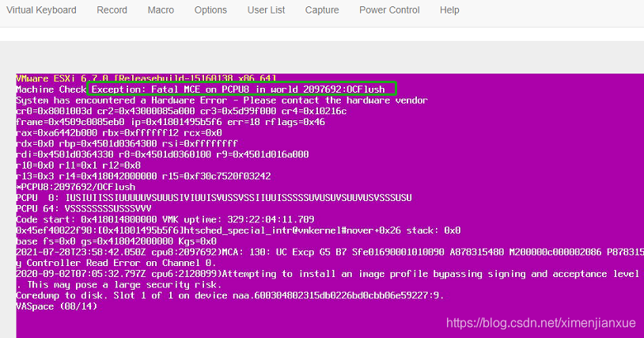Click the 'PCPU 0:' state string line
The image size is (644, 338).
click(x=214, y=198)
